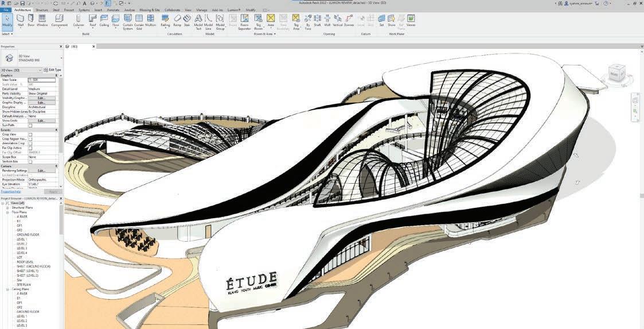Click the ViewCube in the 3D view

tap(616, 73)
